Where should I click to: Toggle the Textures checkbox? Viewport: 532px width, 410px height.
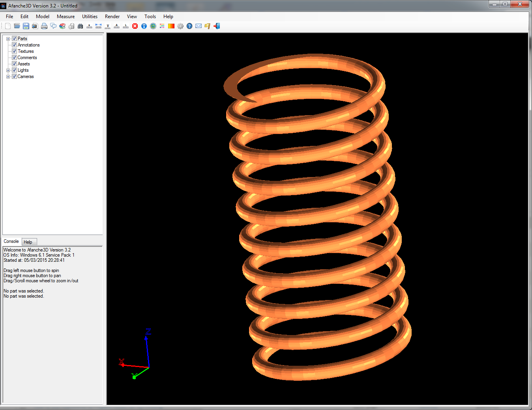[14, 51]
